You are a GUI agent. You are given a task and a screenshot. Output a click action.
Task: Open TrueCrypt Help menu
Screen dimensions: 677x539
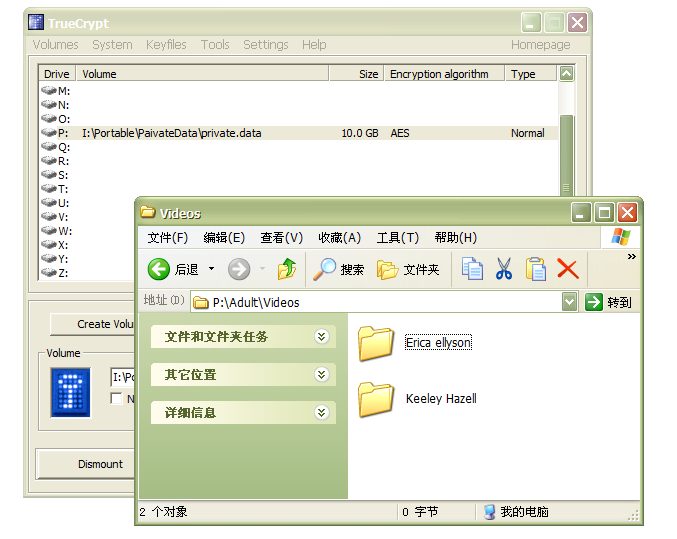[314, 44]
